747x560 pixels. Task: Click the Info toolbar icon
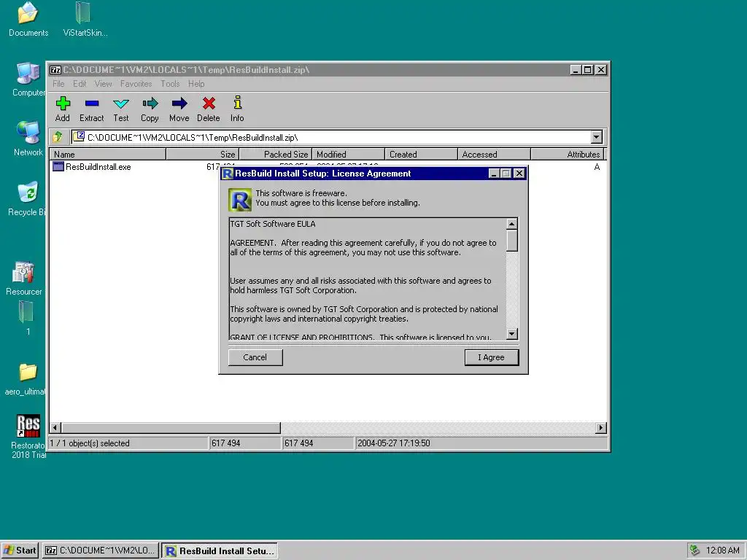click(x=237, y=102)
